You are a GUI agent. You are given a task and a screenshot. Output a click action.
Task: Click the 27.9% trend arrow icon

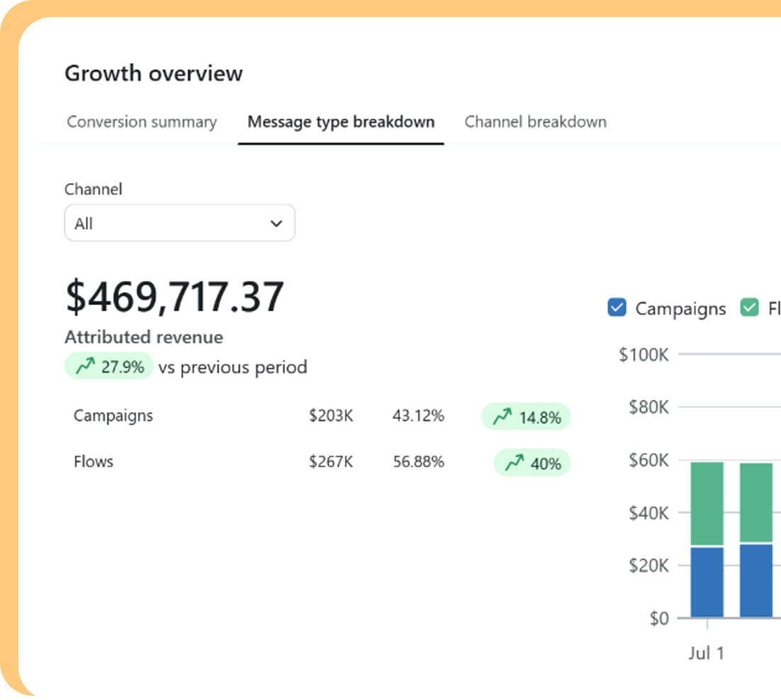pos(86,367)
